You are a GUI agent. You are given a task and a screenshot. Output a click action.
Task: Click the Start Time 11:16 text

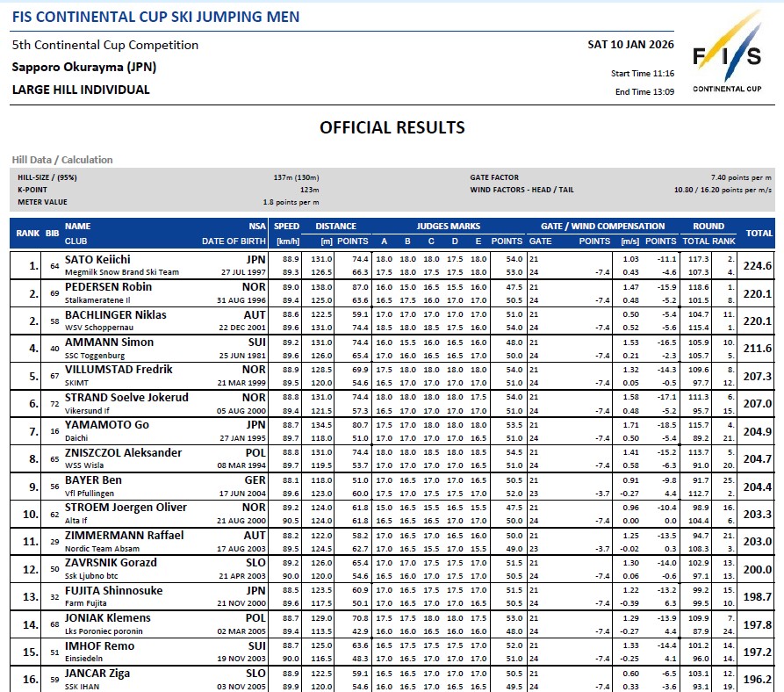click(643, 74)
